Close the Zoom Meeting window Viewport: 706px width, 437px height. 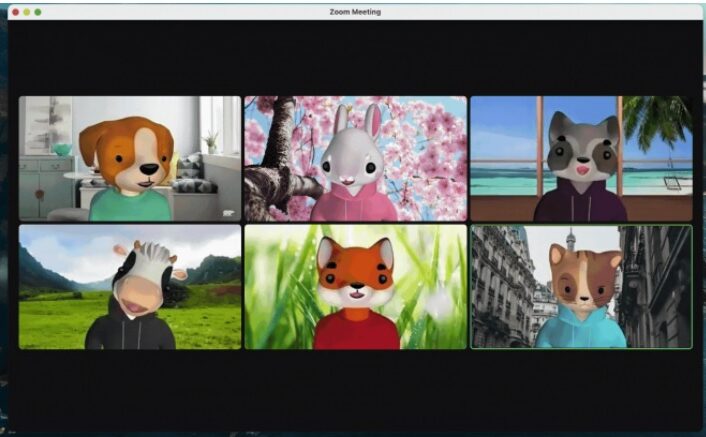point(15,12)
